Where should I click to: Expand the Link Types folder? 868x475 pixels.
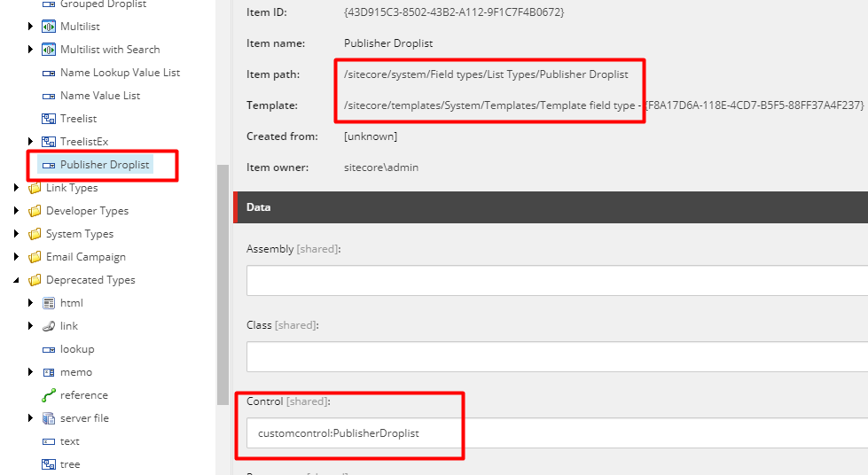(17, 188)
